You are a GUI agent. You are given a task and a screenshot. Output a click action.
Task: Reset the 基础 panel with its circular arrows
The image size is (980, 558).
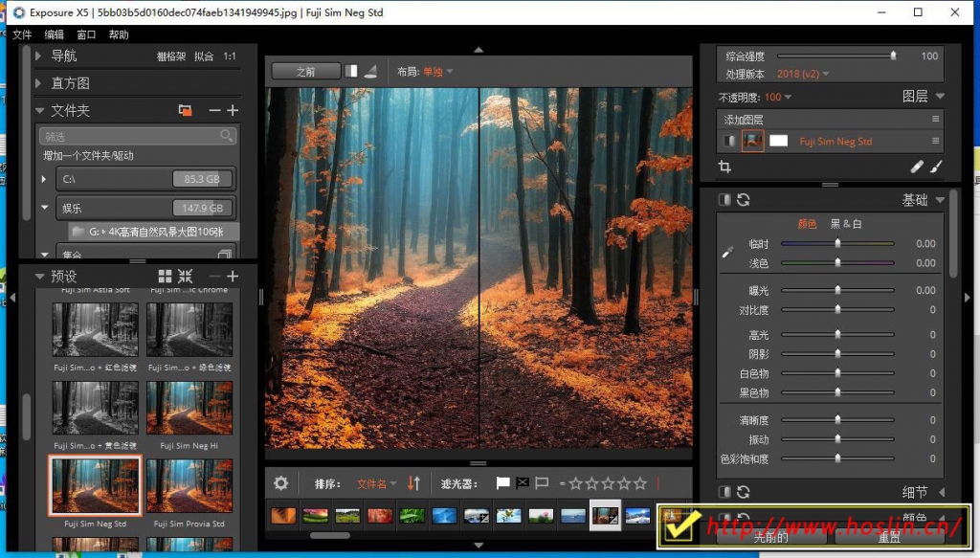pyautogui.click(x=743, y=200)
